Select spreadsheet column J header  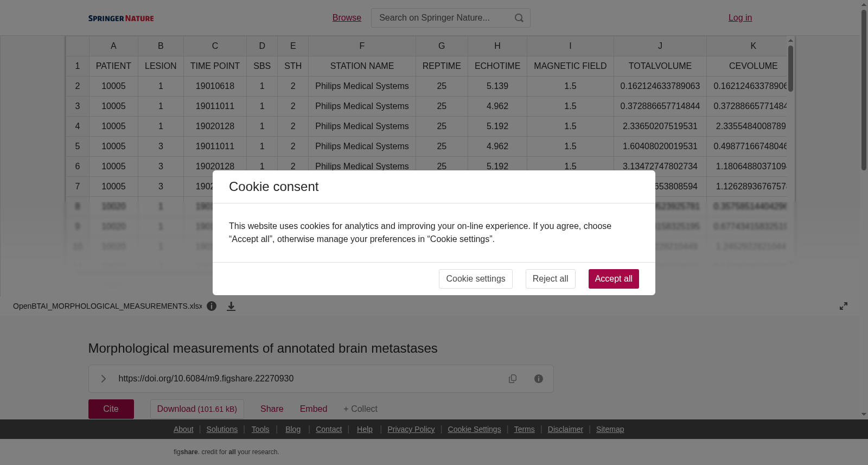[x=660, y=46]
